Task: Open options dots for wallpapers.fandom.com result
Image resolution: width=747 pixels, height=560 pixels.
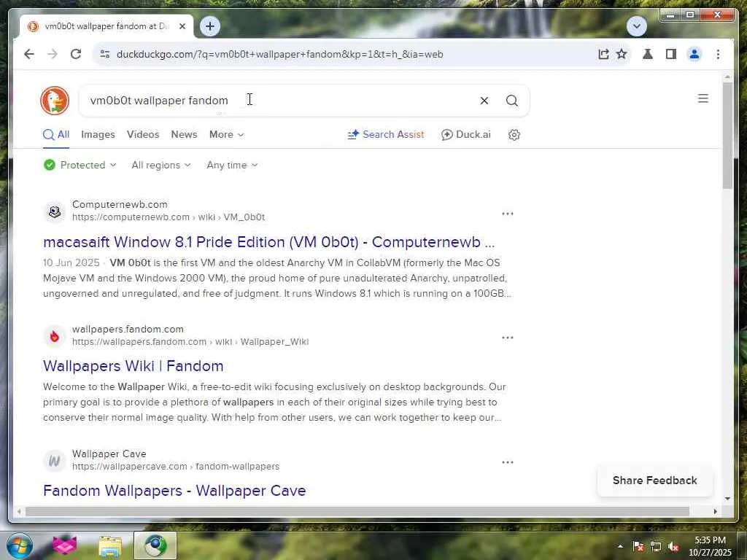Action: click(x=508, y=338)
